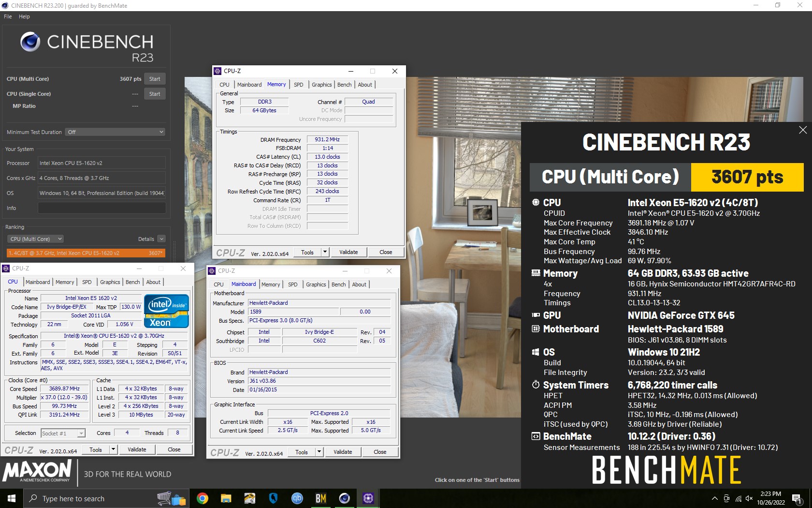Viewport: 812px width, 508px height.
Task: Open File Explorer from the taskbar
Action: coord(226,498)
